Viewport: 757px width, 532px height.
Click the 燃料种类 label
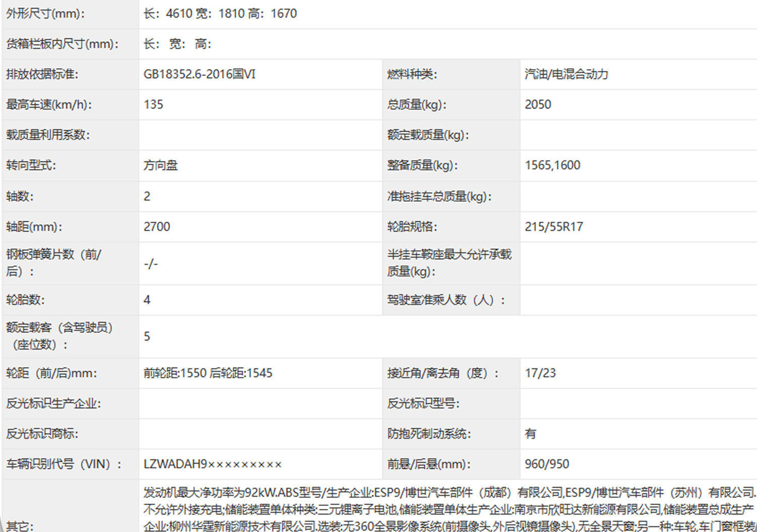pos(412,74)
